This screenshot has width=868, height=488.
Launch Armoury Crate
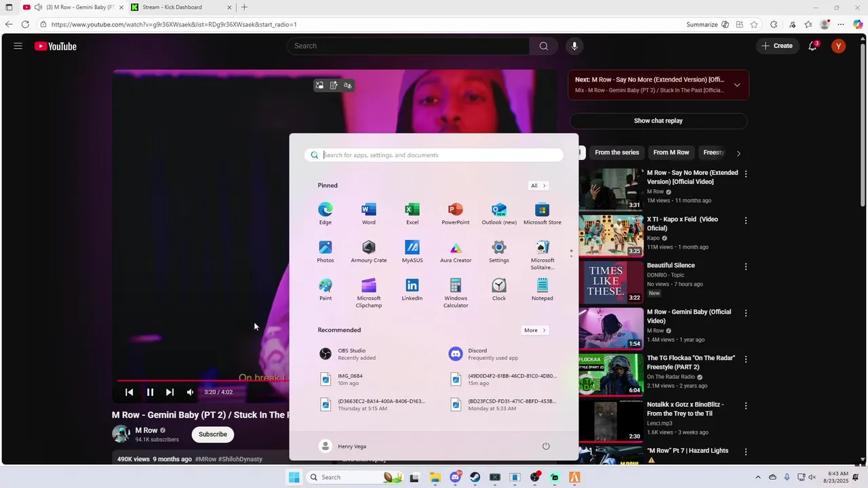coord(369,251)
